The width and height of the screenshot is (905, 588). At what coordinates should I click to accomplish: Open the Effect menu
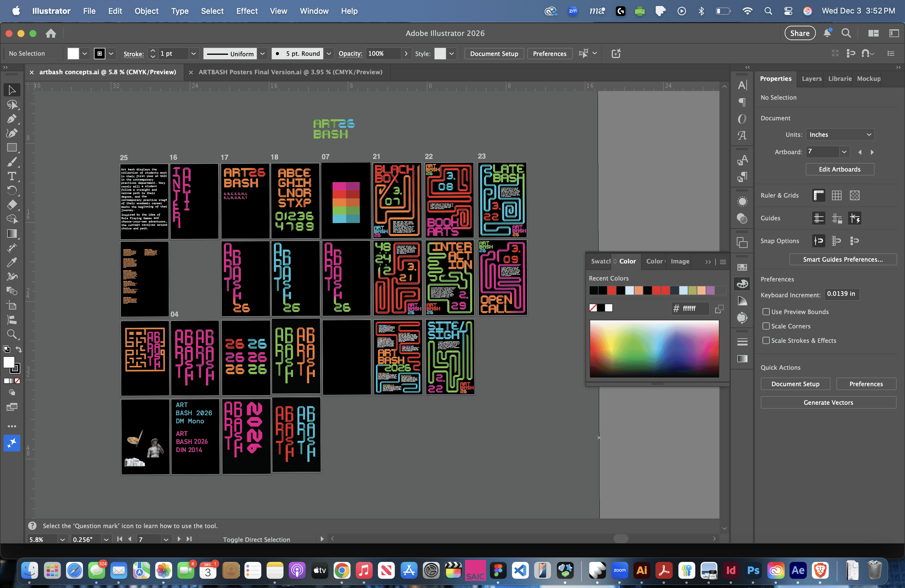pos(246,11)
